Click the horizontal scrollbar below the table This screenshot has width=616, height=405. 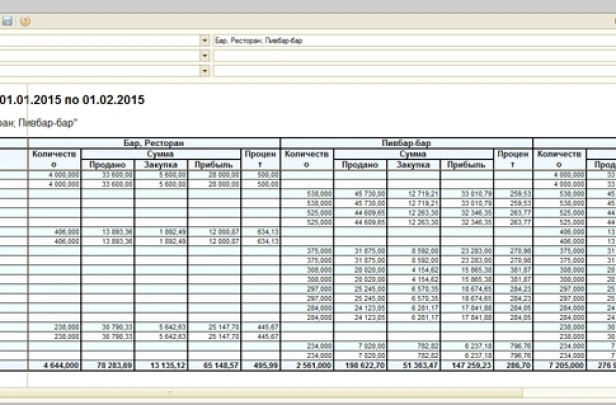300,389
